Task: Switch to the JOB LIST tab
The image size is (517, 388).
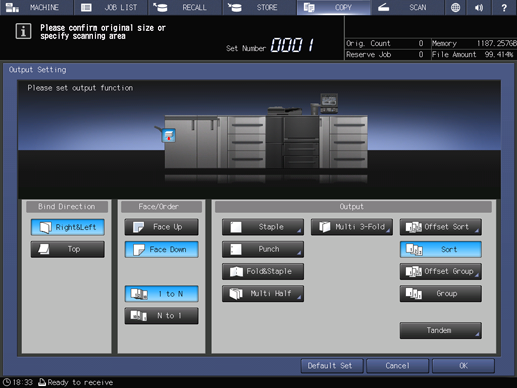Action: (x=111, y=7)
